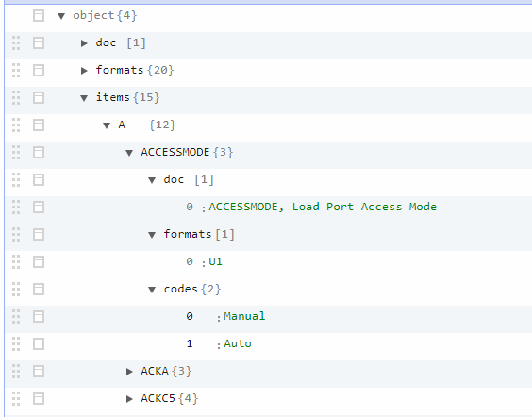Select the Manual code value
The width and height of the screenshot is (532, 417).
(x=244, y=316)
